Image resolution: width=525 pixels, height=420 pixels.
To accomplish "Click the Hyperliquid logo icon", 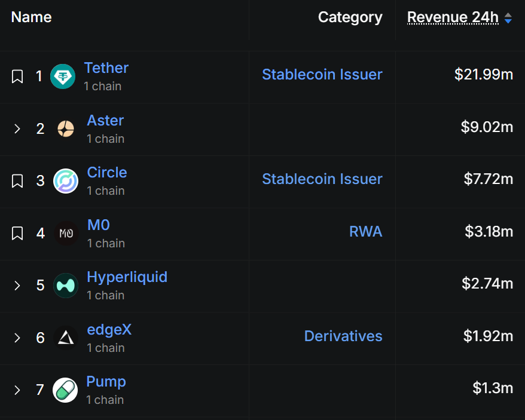I will tap(66, 286).
